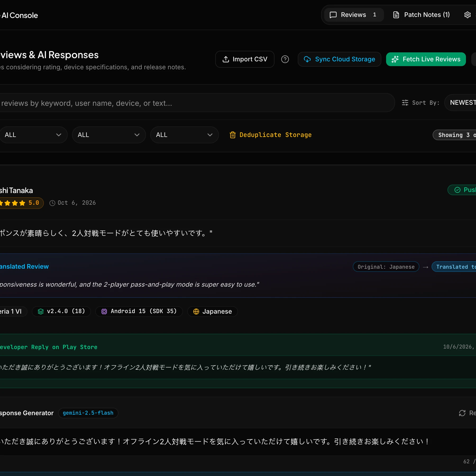
Task: Click the sparkle icon on Fetch Live Reviews
Action: [395, 59]
